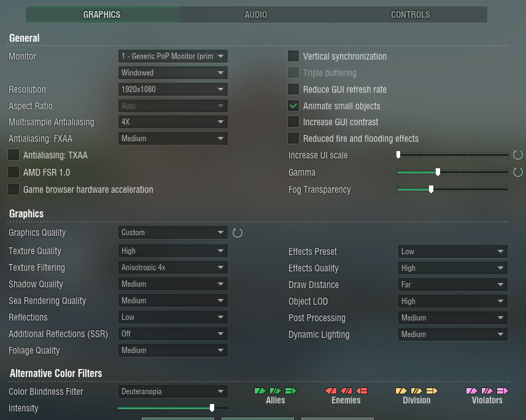Reset the Increase UI scale slider
526x420 pixels.
pos(517,155)
